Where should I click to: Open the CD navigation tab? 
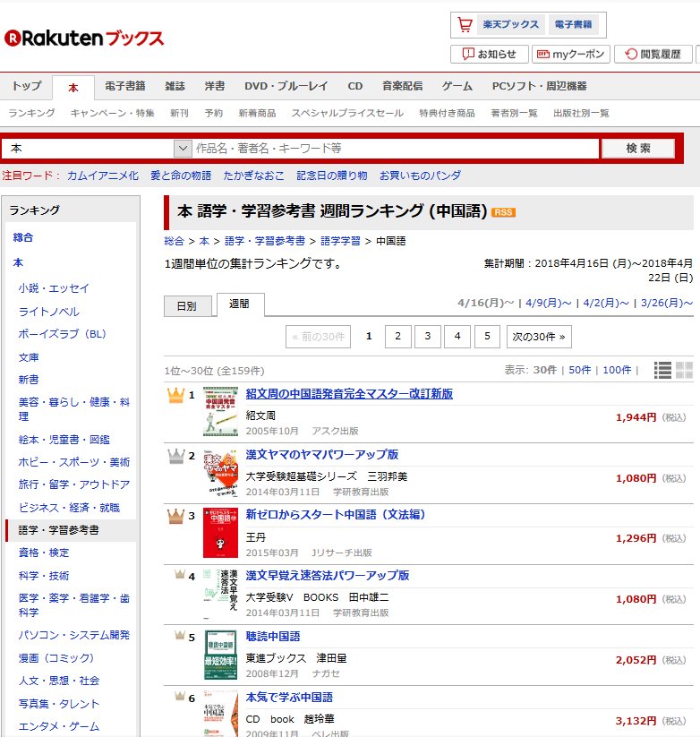(x=355, y=86)
